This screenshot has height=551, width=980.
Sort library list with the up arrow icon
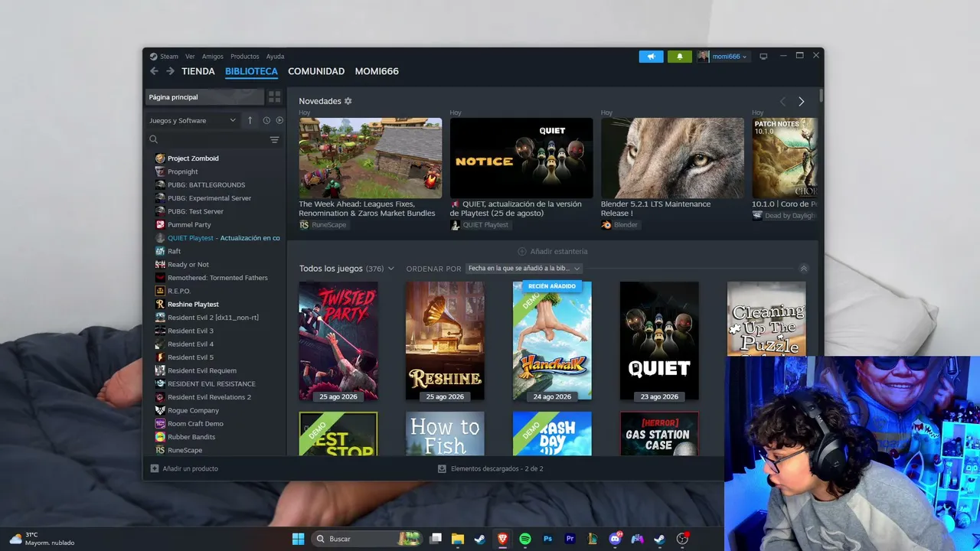[250, 120]
